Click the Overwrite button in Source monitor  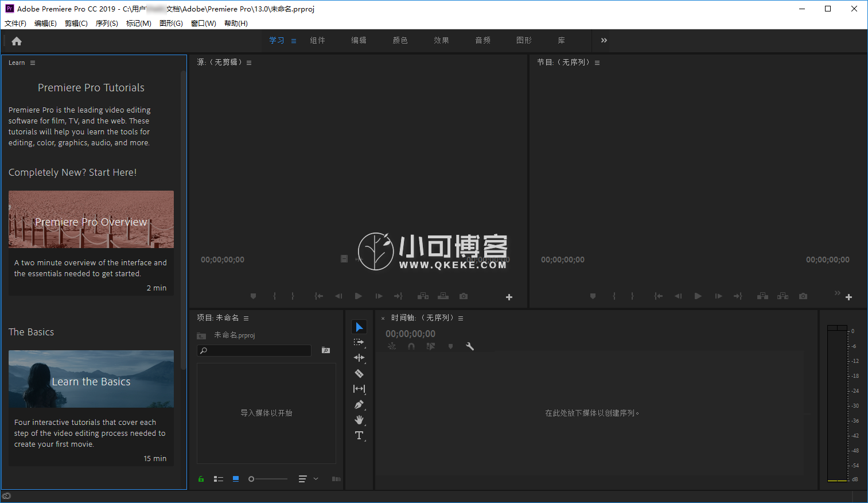[x=443, y=296]
